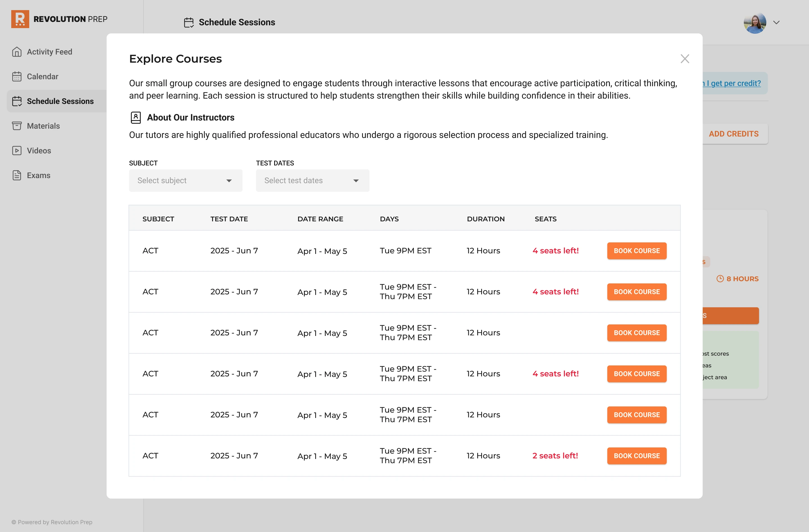
Task: Book the Tue 9PM EST only course
Action: click(x=637, y=251)
